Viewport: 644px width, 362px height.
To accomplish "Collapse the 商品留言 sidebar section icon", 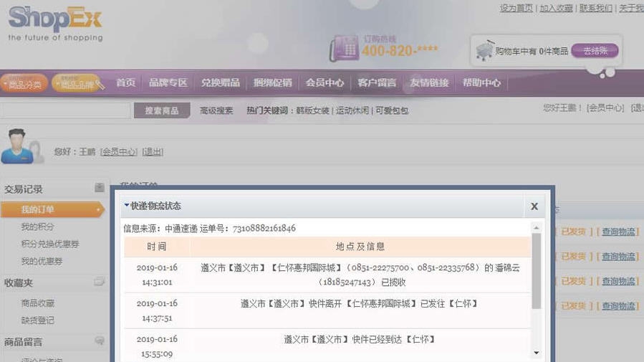I will tap(100, 340).
